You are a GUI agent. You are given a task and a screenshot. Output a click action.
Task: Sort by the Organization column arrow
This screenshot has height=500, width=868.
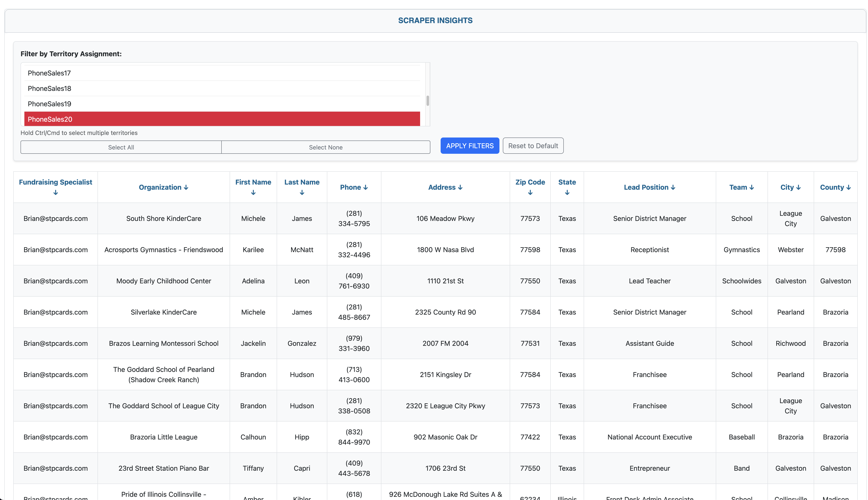pos(186,188)
